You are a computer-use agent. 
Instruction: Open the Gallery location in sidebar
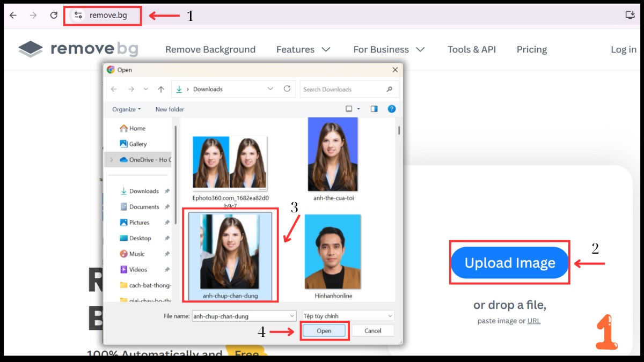137,144
